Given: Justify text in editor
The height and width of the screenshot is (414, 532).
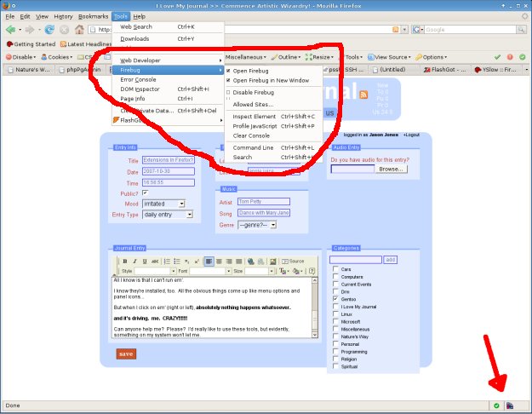Looking at the screenshot, I should tap(239, 262).
